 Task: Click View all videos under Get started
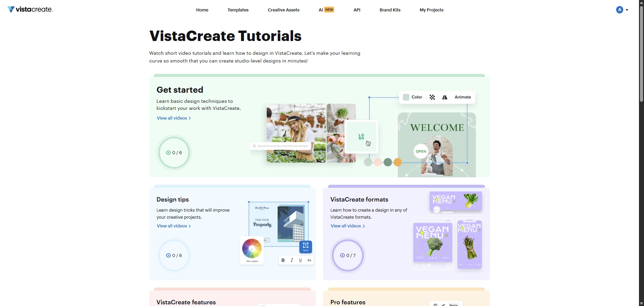point(174,118)
